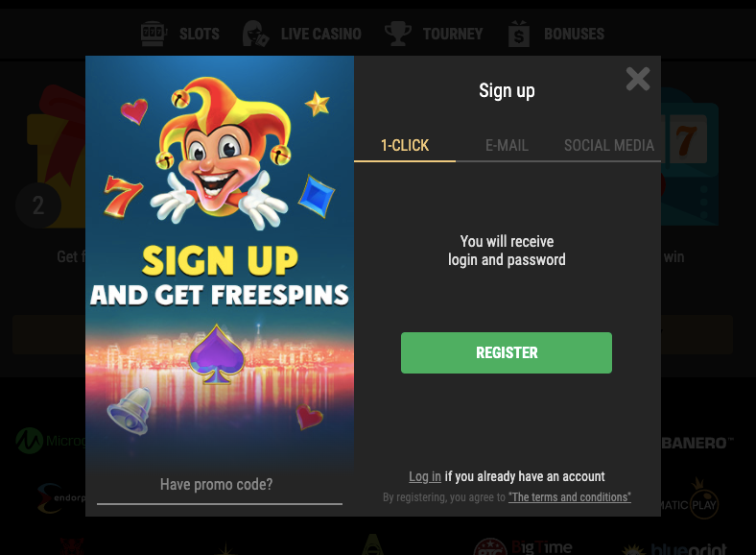Screen dimensions: 756x555
Task: Close the Sign up dialog with the X
Action: click(x=638, y=79)
